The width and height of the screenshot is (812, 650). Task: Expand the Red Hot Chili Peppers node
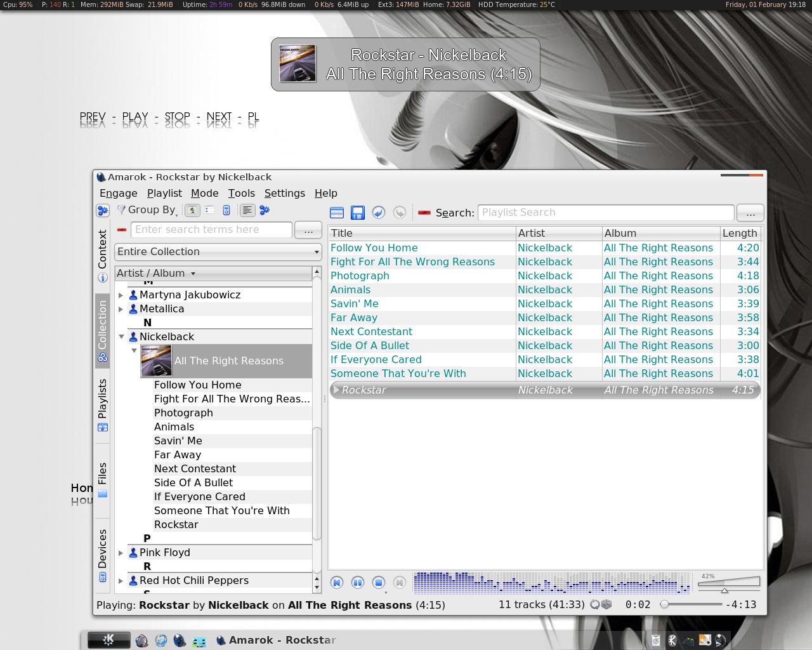(121, 581)
